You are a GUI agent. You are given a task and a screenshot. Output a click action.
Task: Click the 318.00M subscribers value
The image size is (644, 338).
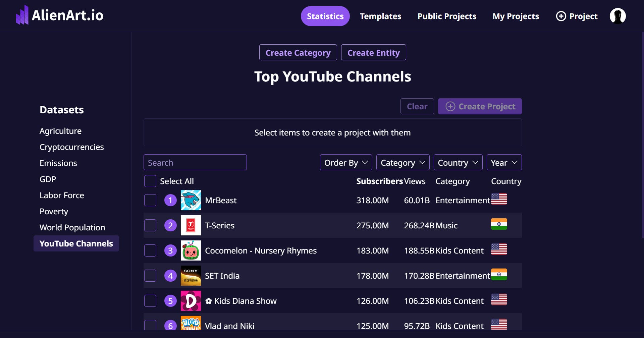372,200
